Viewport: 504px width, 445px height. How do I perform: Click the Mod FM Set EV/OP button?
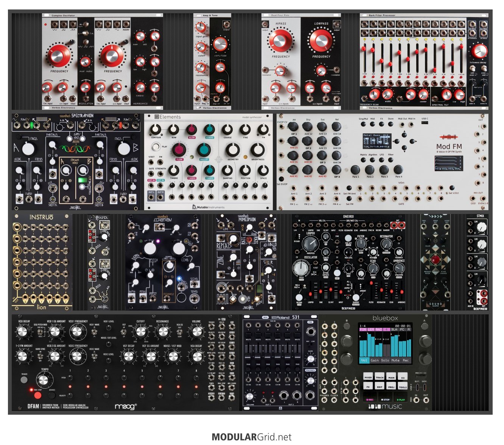click(x=281, y=179)
